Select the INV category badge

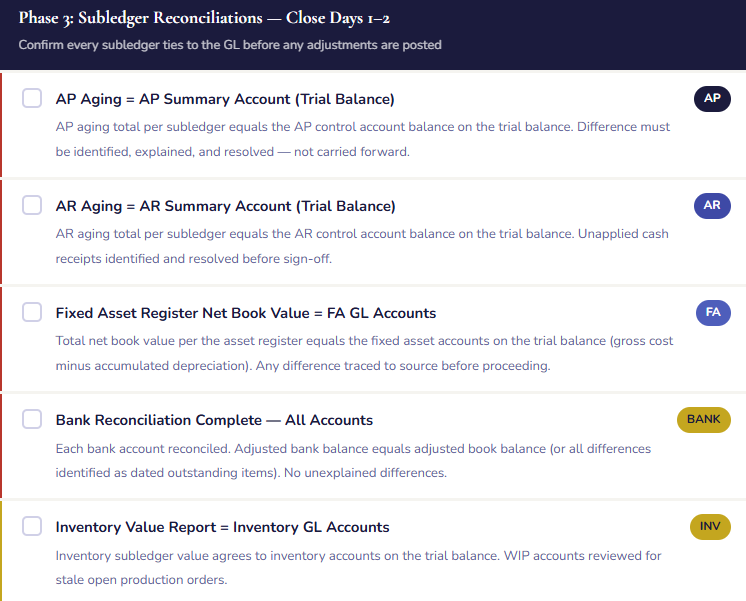pyautogui.click(x=710, y=526)
